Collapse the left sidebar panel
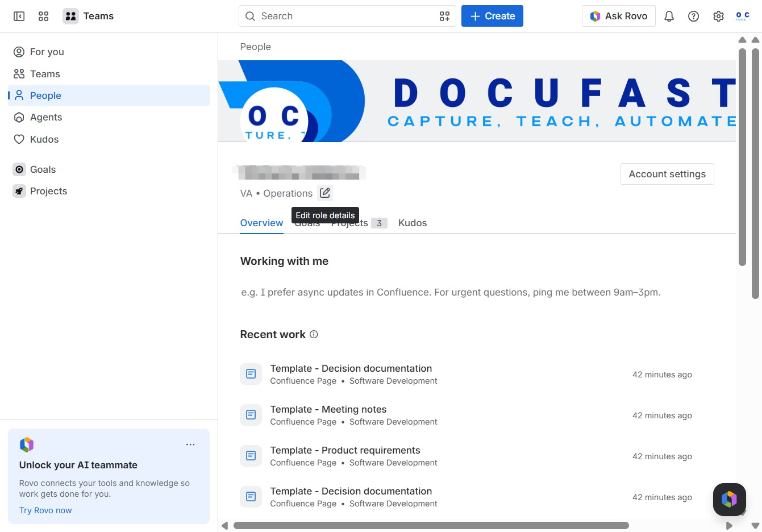This screenshot has height=532, width=762. [x=19, y=16]
